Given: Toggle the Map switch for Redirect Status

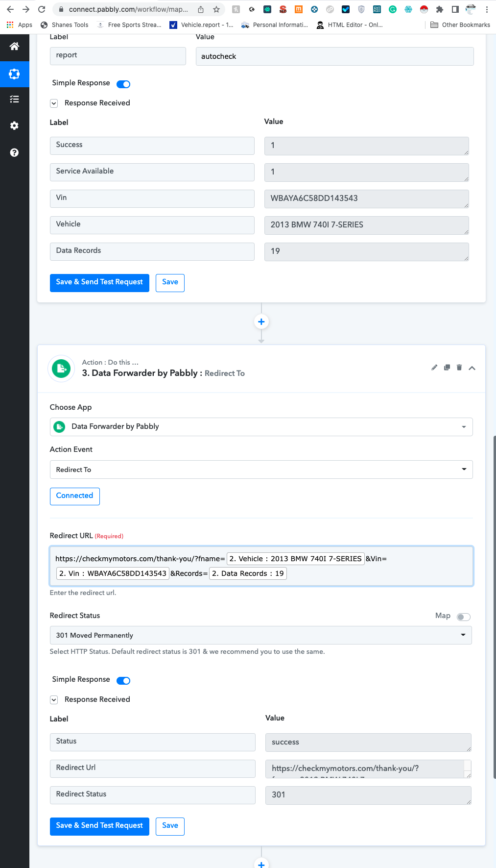Looking at the screenshot, I should pos(464,617).
